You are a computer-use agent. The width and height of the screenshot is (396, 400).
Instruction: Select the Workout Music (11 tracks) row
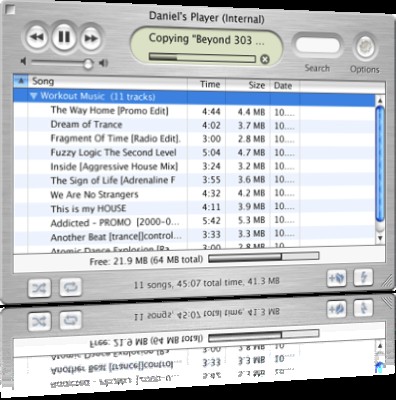pyautogui.click(x=194, y=98)
